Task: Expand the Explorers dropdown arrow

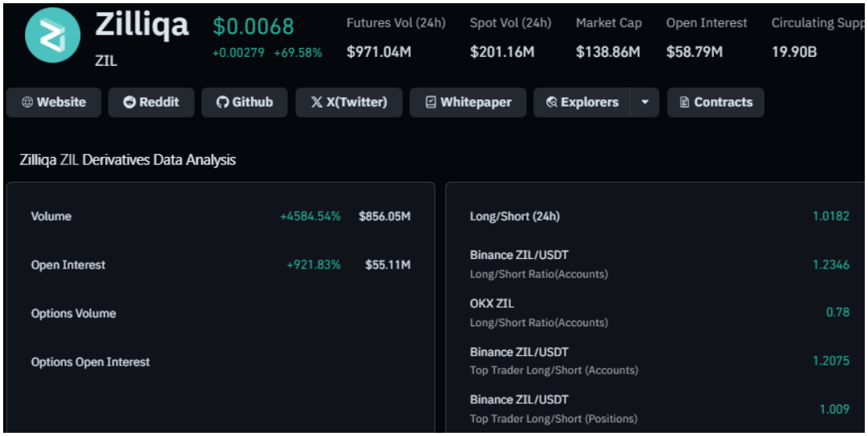Action: [x=645, y=103]
